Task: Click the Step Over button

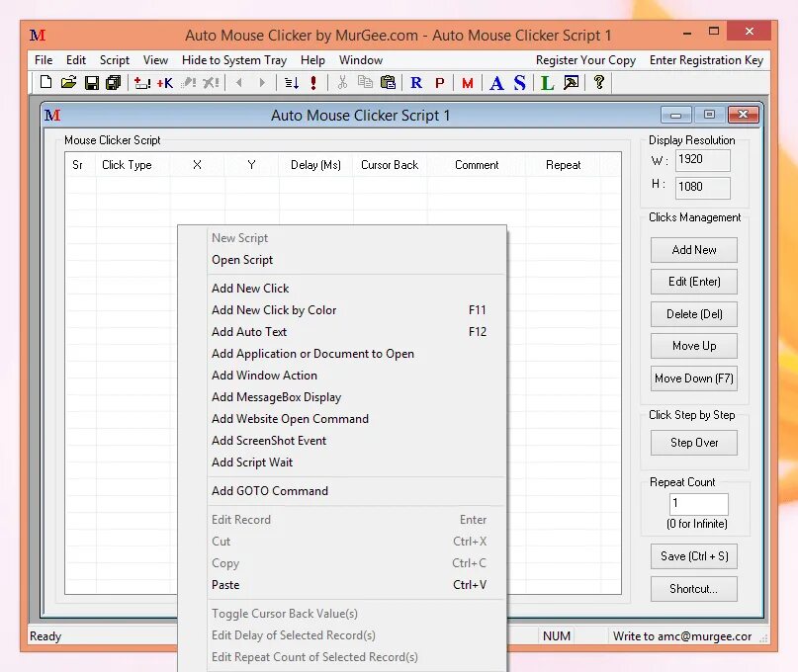Action: (x=693, y=443)
